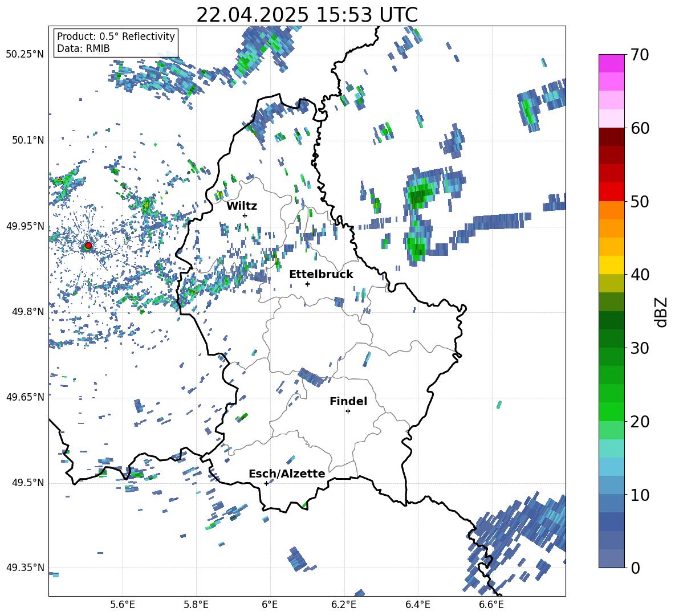
Task: Click the 49.95°N latitude label
Action: [25, 226]
